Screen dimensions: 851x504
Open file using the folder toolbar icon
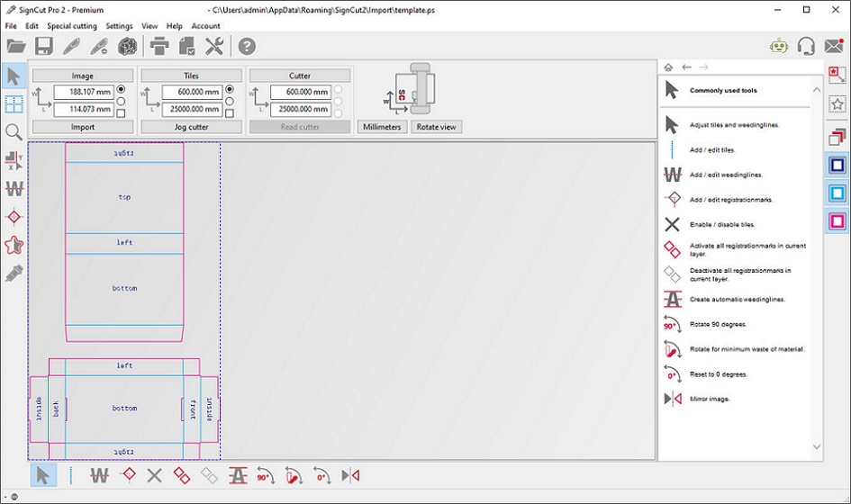(x=15, y=46)
